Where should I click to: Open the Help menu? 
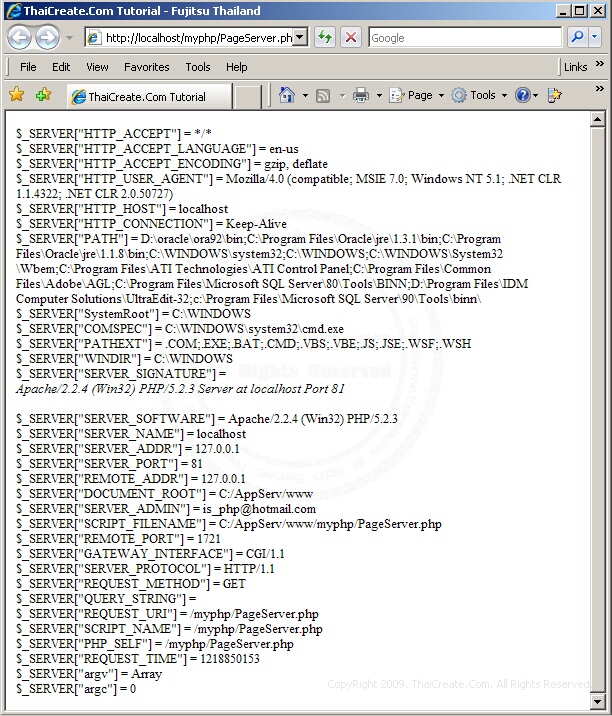[x=237, y=67]
